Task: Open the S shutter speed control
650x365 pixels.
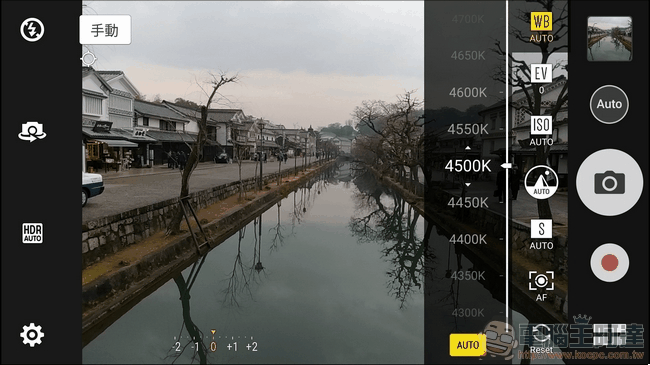Action: tap(541, 235)
